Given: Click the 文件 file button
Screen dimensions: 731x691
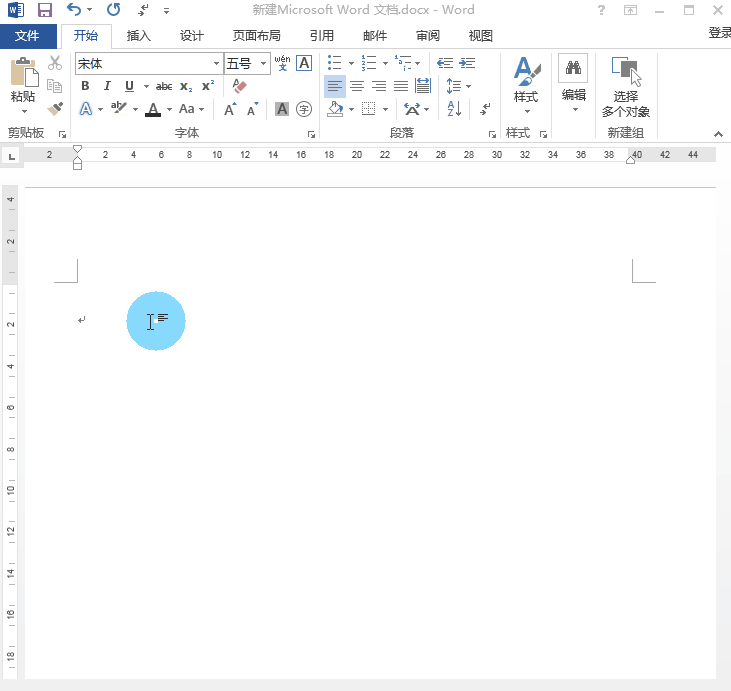Looking at the screenshot, I should 27,35.
